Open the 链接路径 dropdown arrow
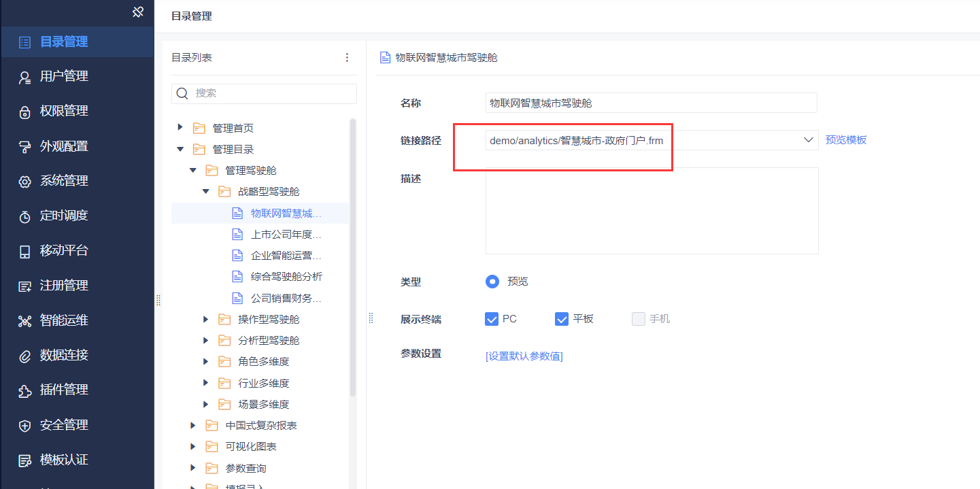 coord(809,140)
